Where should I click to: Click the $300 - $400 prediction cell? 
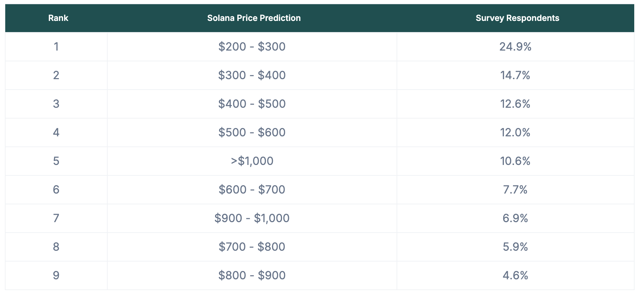(252, 75)
